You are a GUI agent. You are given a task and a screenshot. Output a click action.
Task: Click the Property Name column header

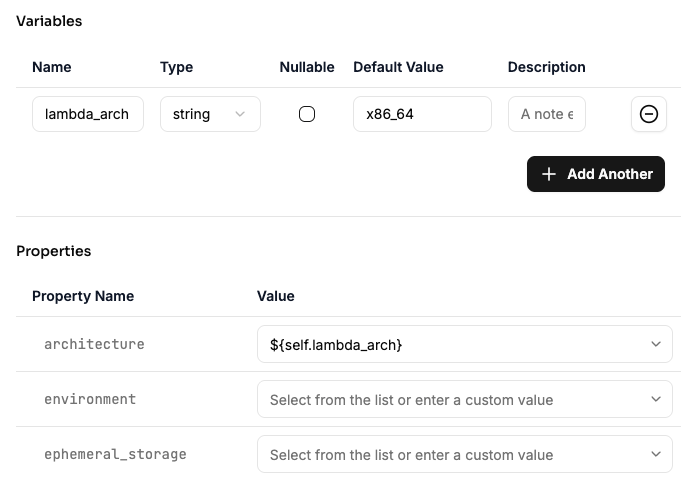point(83,296)
